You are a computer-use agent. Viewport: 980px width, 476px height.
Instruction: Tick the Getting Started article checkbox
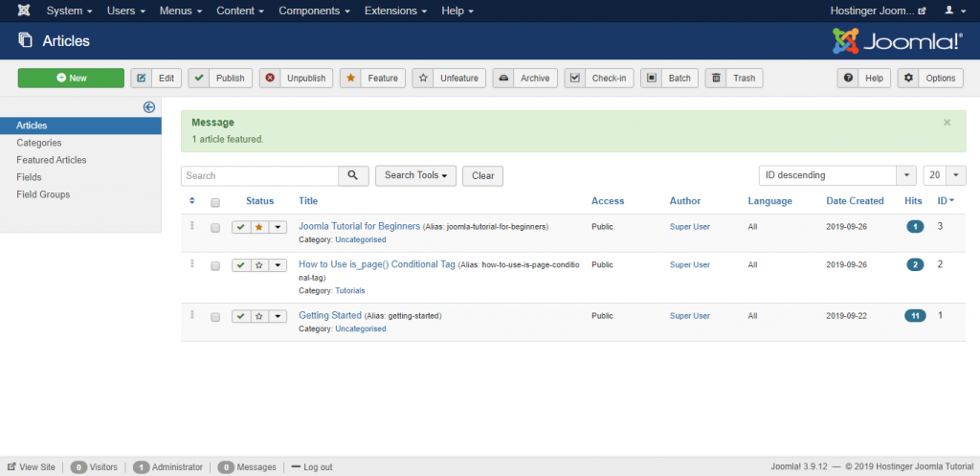click(x=215, y=317)
